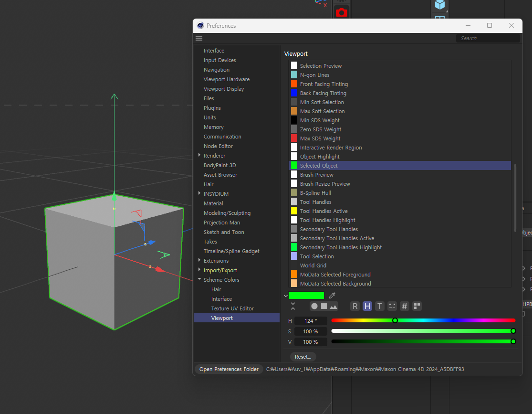532x414 pixels.
Task: Toggle HSV sliders mode
Action: (x=367, y=306)
